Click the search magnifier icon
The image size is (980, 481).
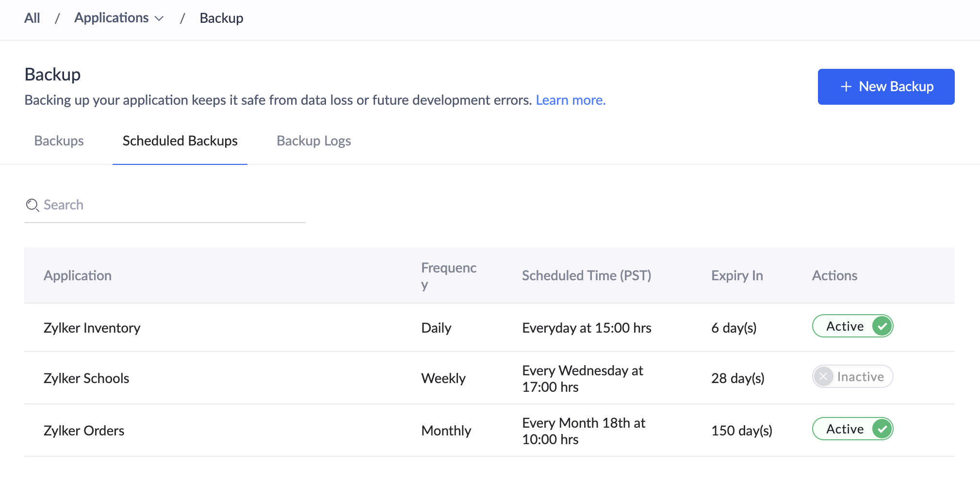[x=32, y=205]
